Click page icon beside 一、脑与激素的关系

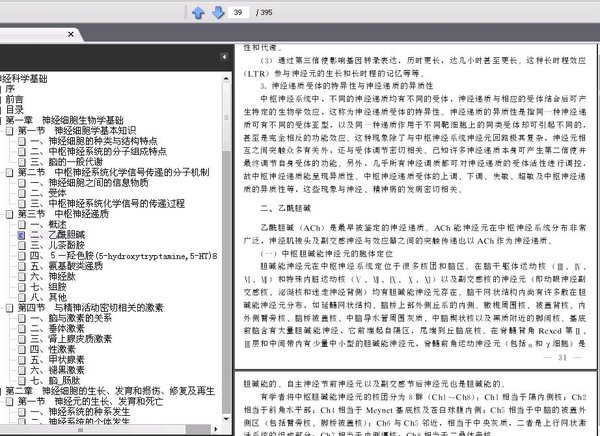click(22, 317)
